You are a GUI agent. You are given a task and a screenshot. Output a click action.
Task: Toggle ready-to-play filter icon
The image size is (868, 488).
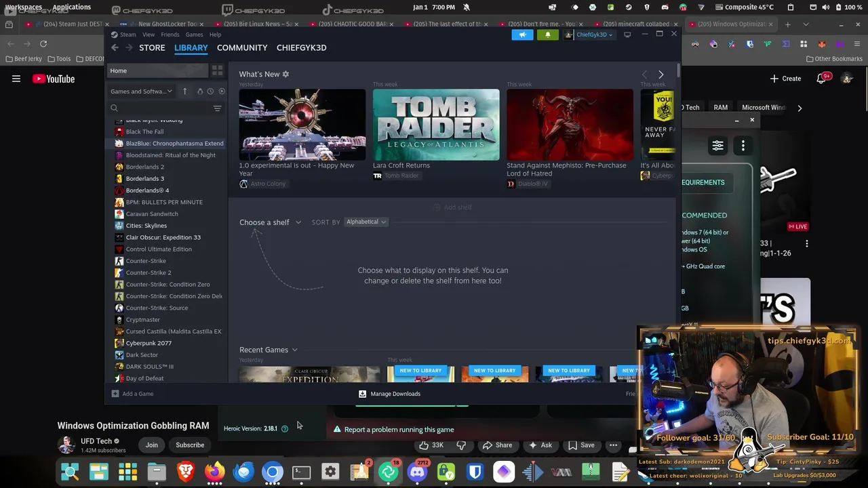[221, 91]
